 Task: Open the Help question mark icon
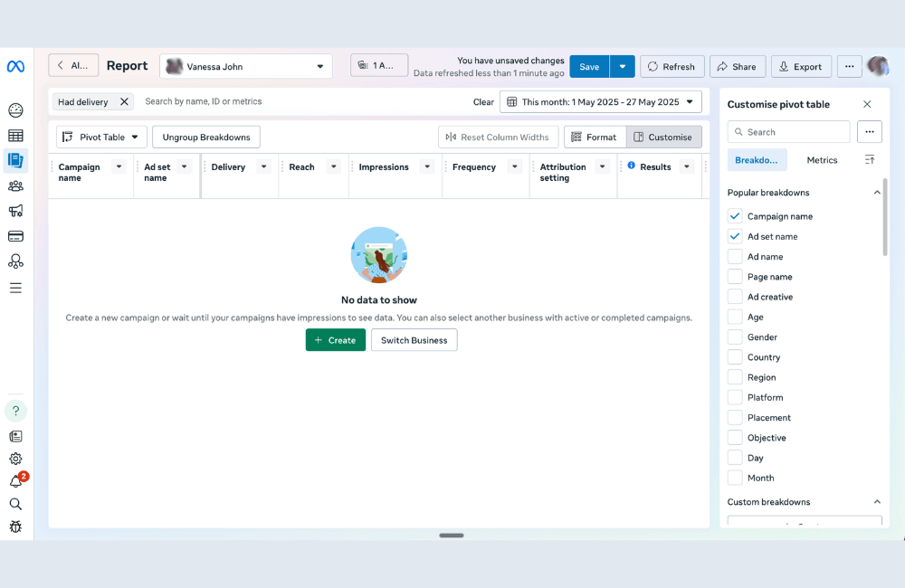[x=15, y=411]
